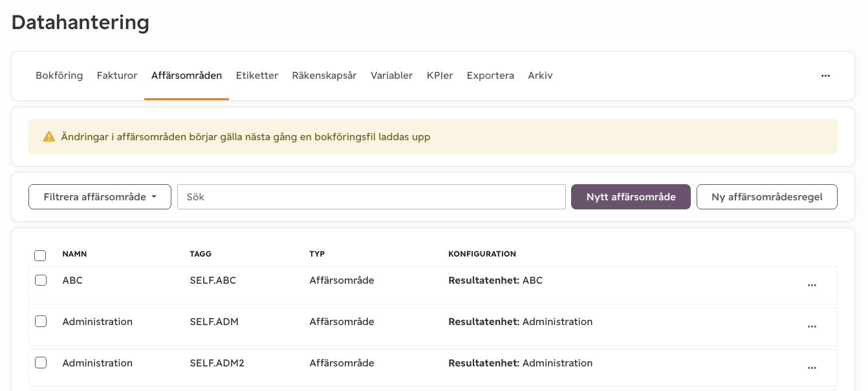Screen dimensions: 868x391
Task: Click the Datahantering page heading
Action: pyautogui.click(x=81, y=23)
